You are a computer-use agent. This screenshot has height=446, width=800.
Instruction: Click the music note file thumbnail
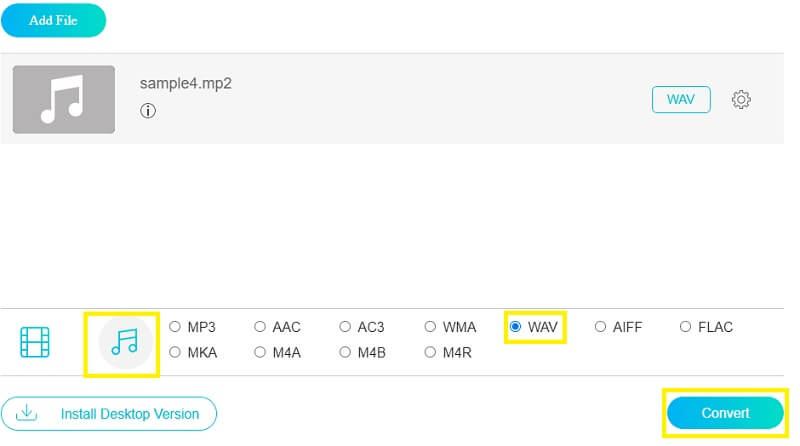64,100
